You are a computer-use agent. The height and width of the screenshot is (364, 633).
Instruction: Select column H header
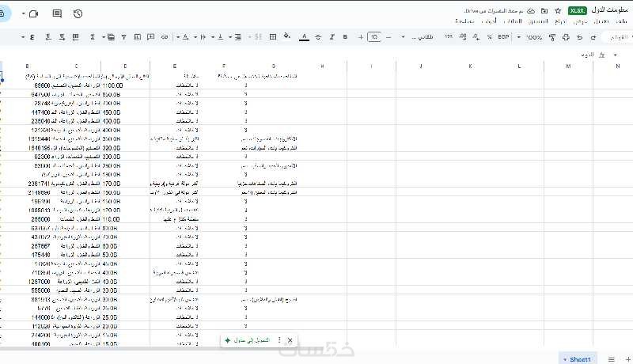[x=322, y=66]
